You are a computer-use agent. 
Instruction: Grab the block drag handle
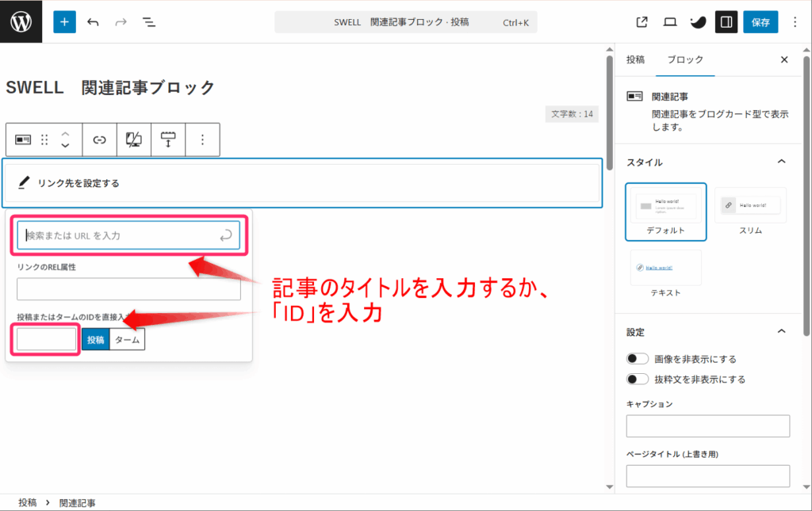click(44, 139)
